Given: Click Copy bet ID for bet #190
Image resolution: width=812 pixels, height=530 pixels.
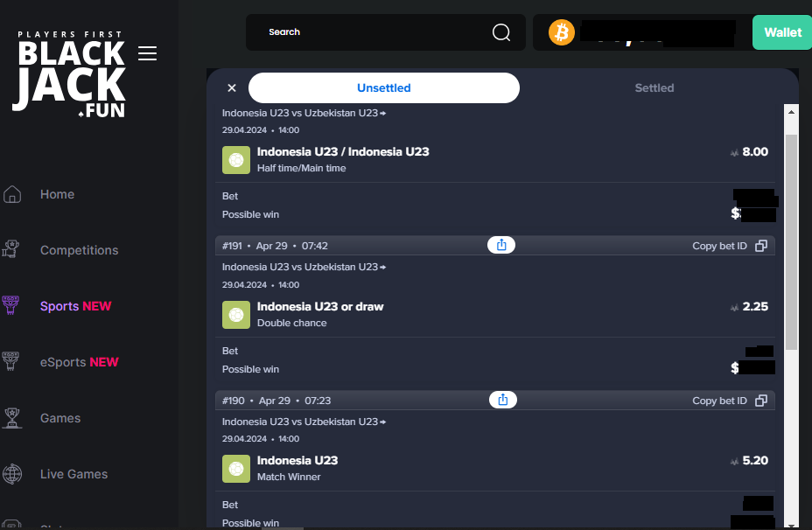Looking at the screenshot, I should [x=719, y=401].
